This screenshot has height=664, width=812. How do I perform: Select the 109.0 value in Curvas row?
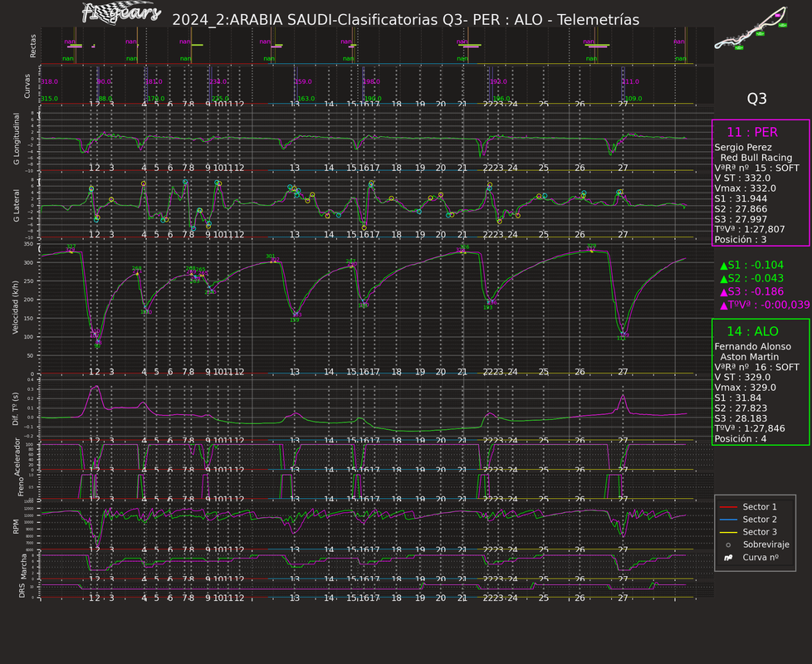[633, 99]
